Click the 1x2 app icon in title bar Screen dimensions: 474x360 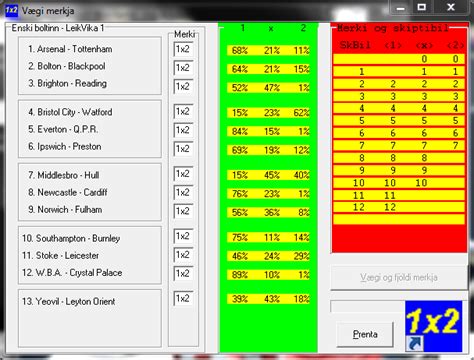[x=12, y=10]
